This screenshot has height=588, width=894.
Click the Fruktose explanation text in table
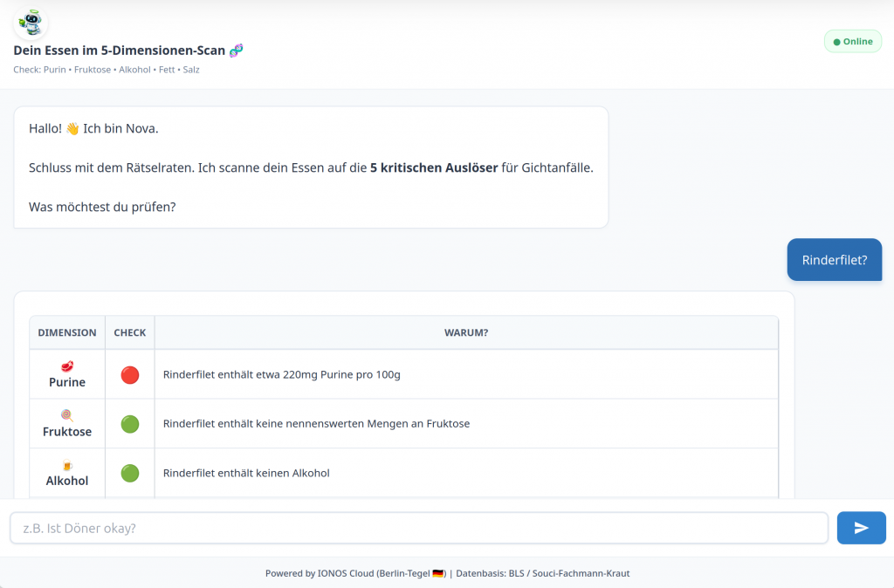coord(316,424)
